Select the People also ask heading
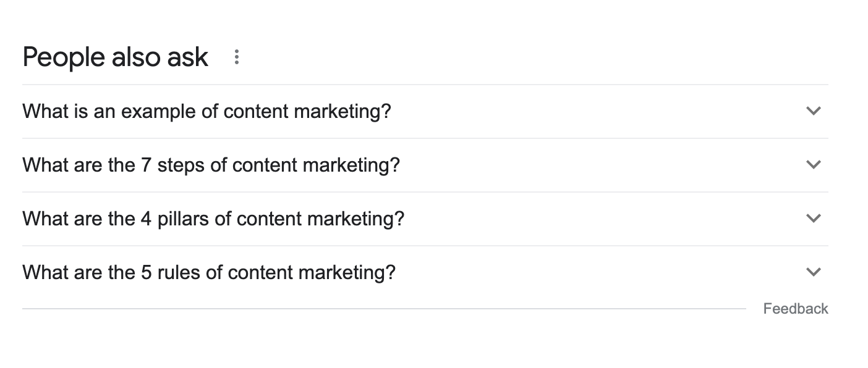 tap(116, 57)
